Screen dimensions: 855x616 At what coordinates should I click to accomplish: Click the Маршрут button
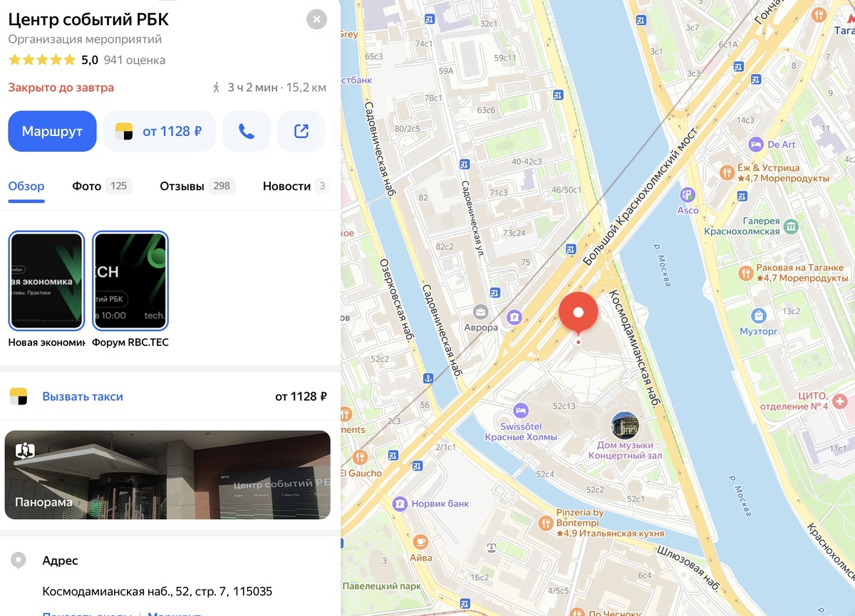(x=52, y=131)
